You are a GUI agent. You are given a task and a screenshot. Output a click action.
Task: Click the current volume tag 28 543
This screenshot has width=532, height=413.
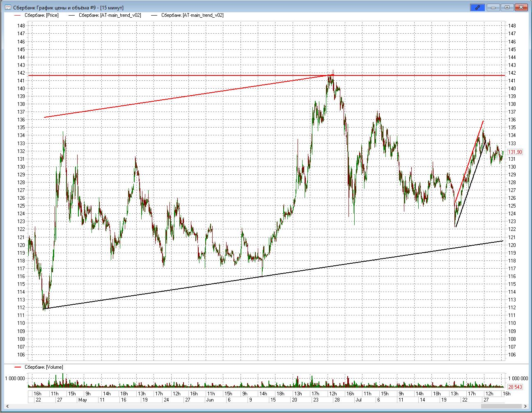[x=515, y=387]
